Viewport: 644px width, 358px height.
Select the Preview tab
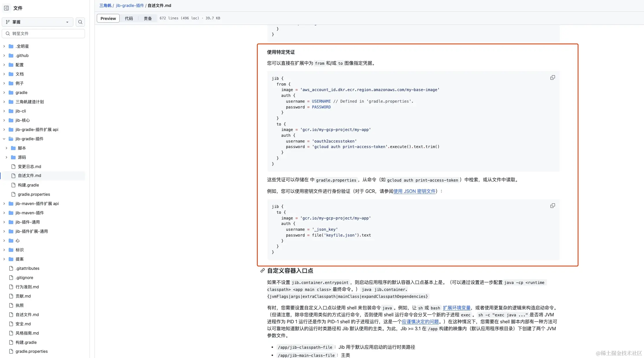[108, 19]
